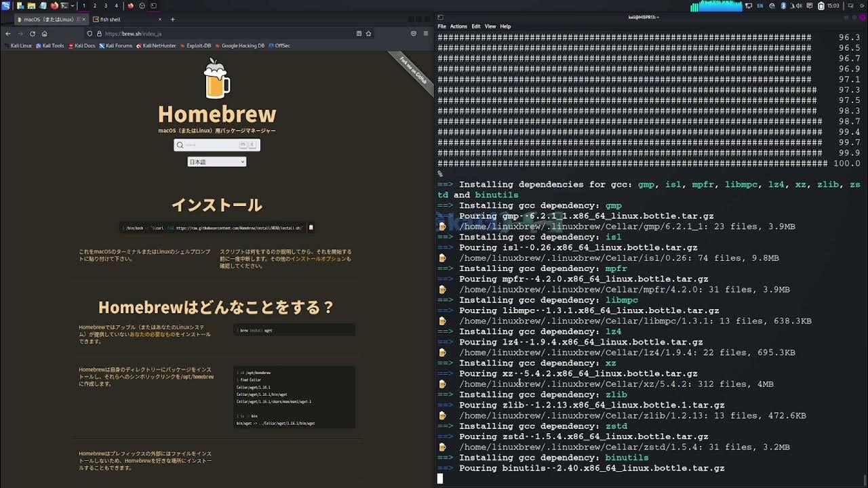Close the fish shell tab
Viewport: 868px width, 488px height.
click(x=160, y=19)
